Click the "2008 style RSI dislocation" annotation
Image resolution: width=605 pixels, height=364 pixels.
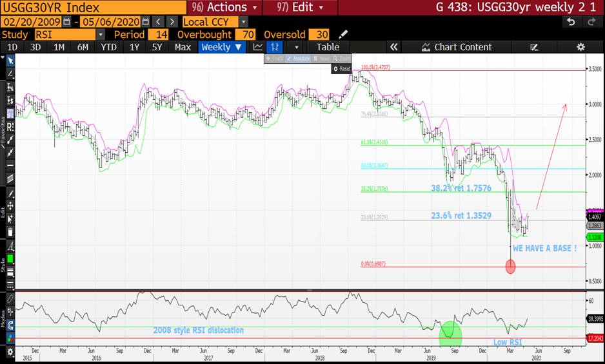point(198,330)
